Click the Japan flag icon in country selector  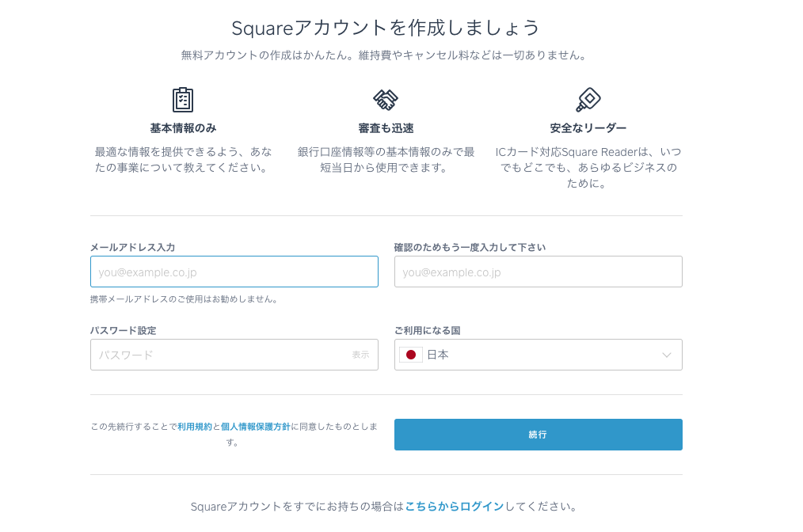pos(411,355)
